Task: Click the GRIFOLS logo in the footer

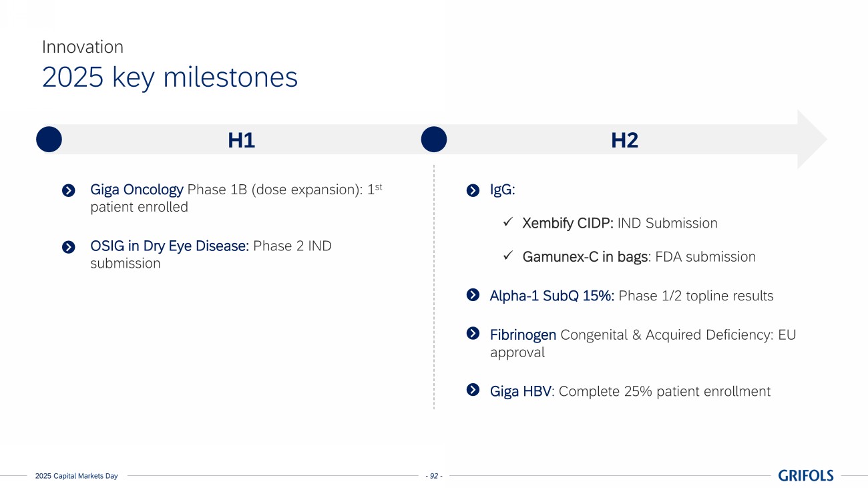Action: [x=806, y=475]
